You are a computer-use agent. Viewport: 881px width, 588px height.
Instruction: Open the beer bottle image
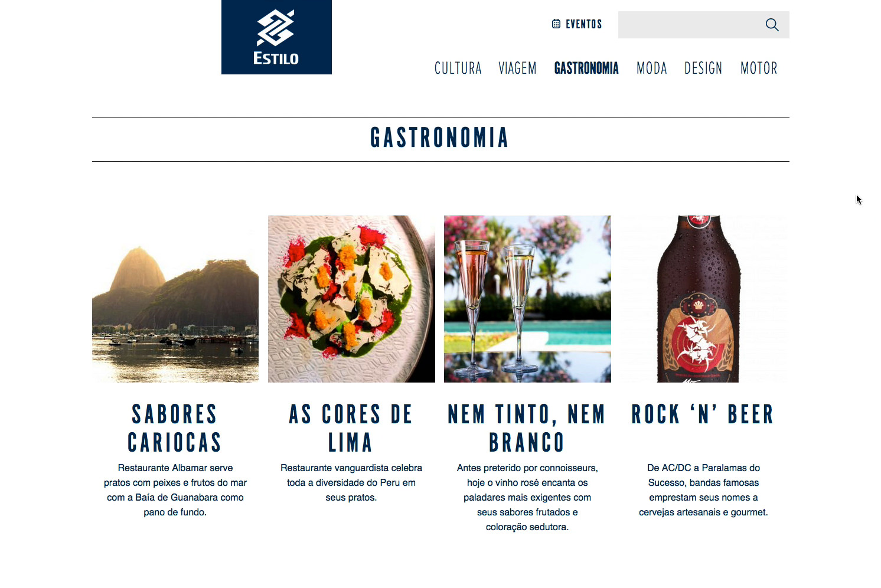click(703, 299)
